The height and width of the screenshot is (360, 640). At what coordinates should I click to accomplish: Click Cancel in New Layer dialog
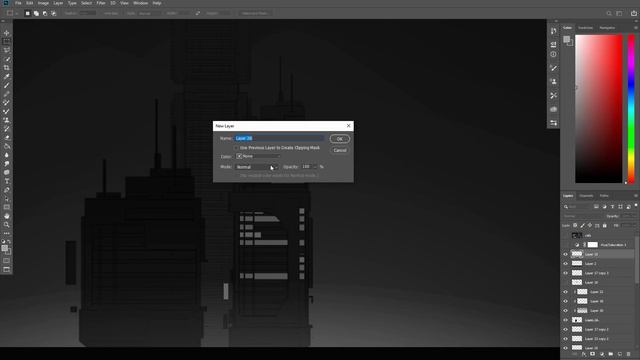(x=340, y=150)
